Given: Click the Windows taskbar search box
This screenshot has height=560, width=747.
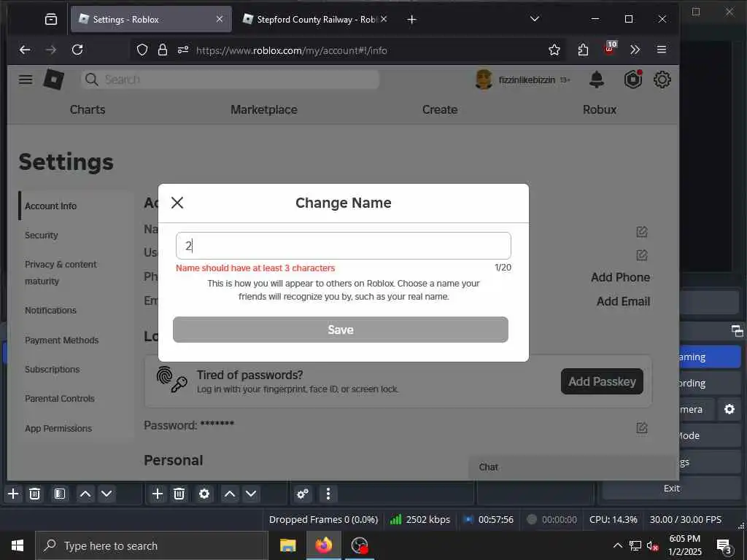Looking at the screenshot, I should [152, 545].
